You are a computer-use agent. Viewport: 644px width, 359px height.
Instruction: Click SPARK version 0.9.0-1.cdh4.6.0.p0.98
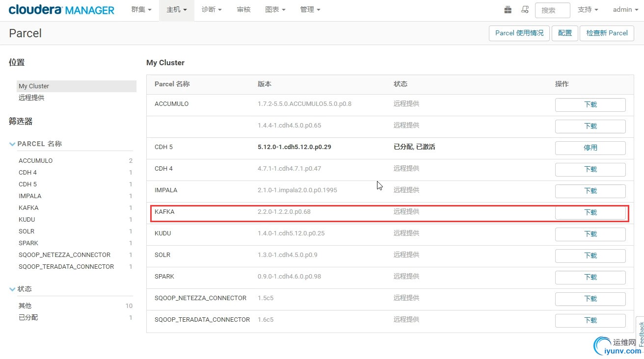289,277
